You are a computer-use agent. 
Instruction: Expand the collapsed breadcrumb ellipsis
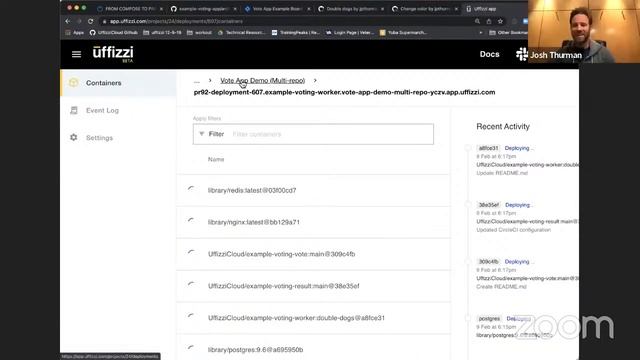point(197,81)
